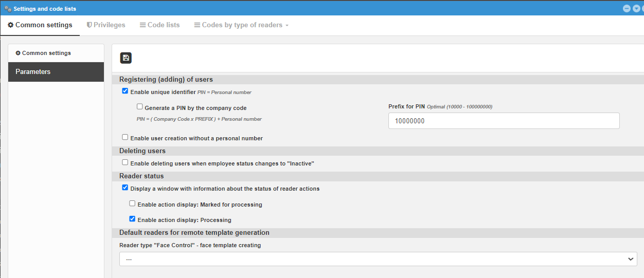Click the title bar dropdown arrow button
Screen dimensions: 644x278
coord(636,8)
